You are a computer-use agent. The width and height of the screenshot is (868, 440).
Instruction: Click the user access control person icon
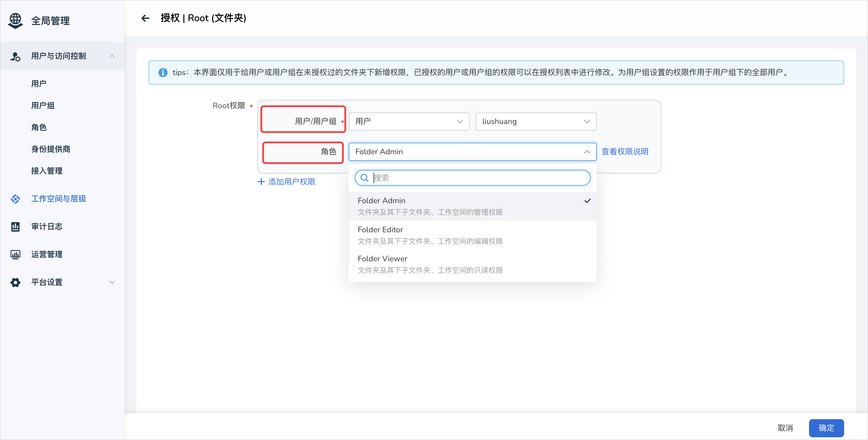15,56
